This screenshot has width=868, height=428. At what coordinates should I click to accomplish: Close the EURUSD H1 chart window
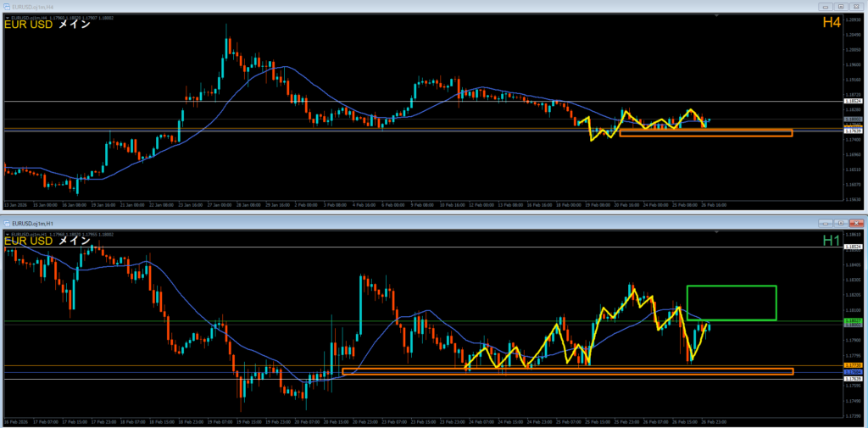(856, 223)
